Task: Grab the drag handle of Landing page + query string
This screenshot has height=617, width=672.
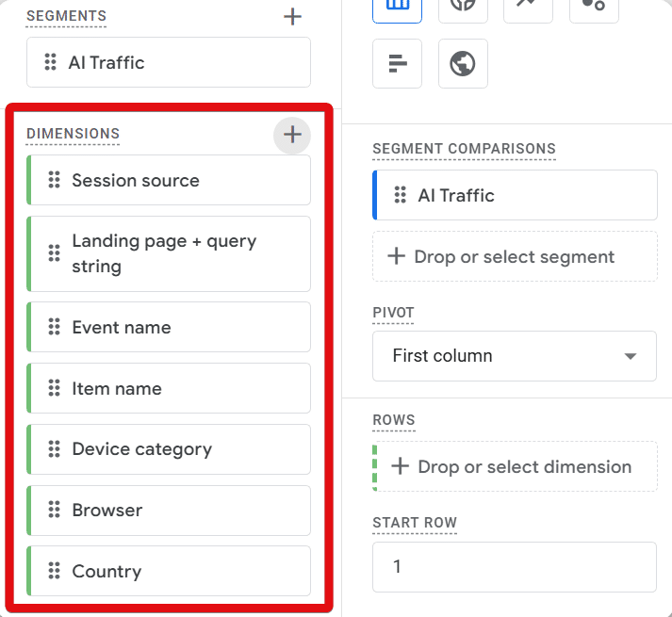Action: click(54, 253)
